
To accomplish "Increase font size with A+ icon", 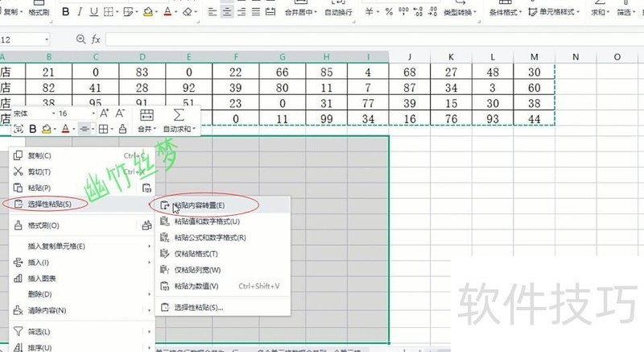I will point(105,114).
